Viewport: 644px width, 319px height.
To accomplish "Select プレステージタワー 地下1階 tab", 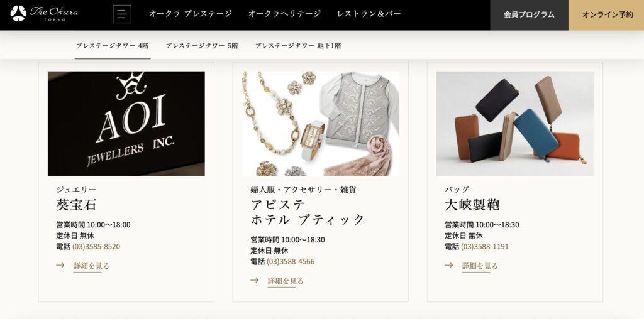I will coord(298,46).
